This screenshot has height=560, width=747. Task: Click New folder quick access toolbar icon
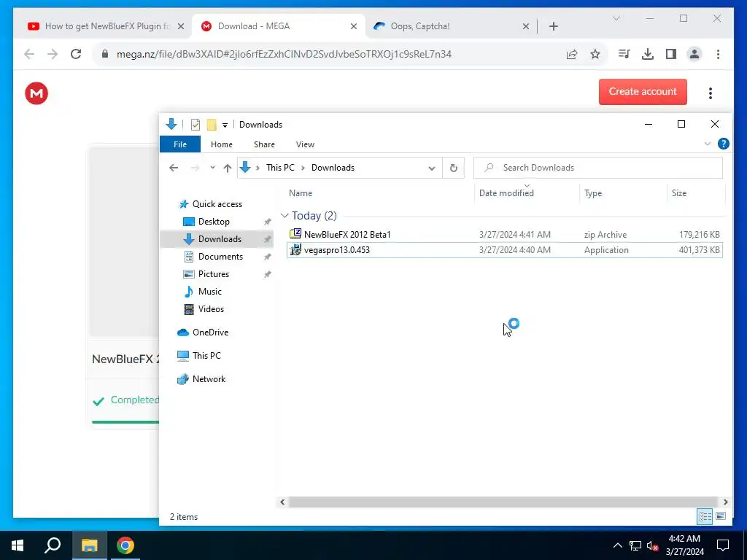click(x=212, y=125)
